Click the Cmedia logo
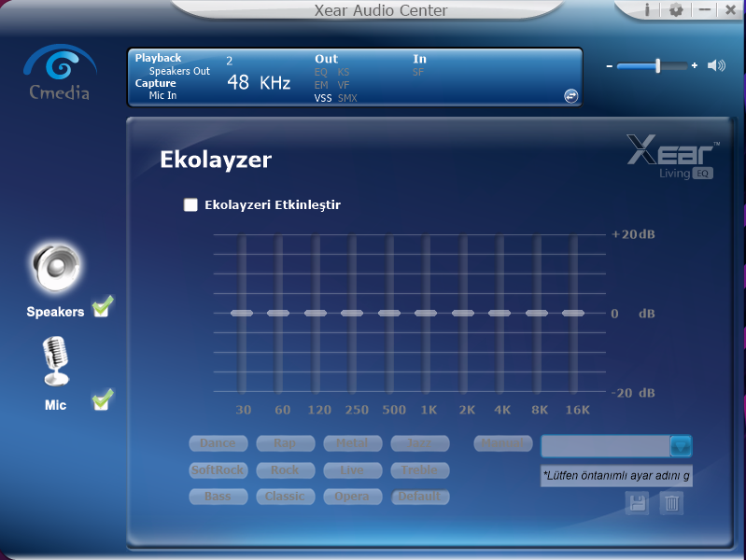746x560 pixels. click(x=60, y=72)
